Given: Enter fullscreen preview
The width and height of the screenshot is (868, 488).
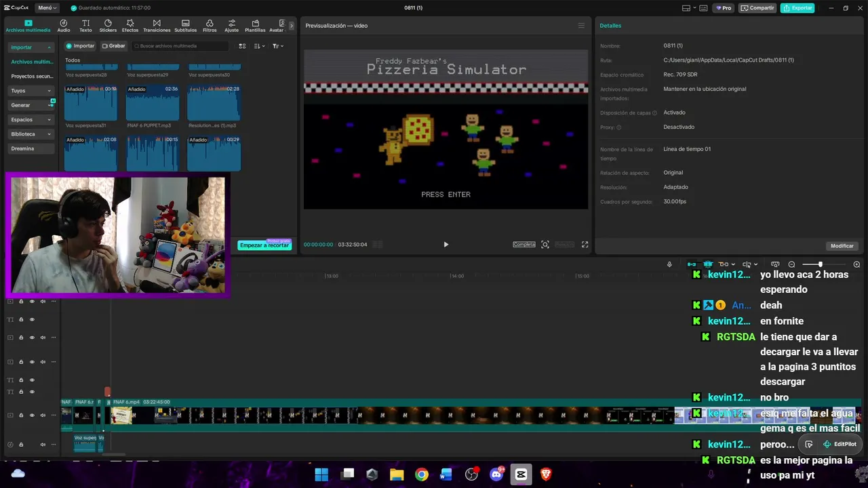Looking at the screenshot, I should [585, 245].
